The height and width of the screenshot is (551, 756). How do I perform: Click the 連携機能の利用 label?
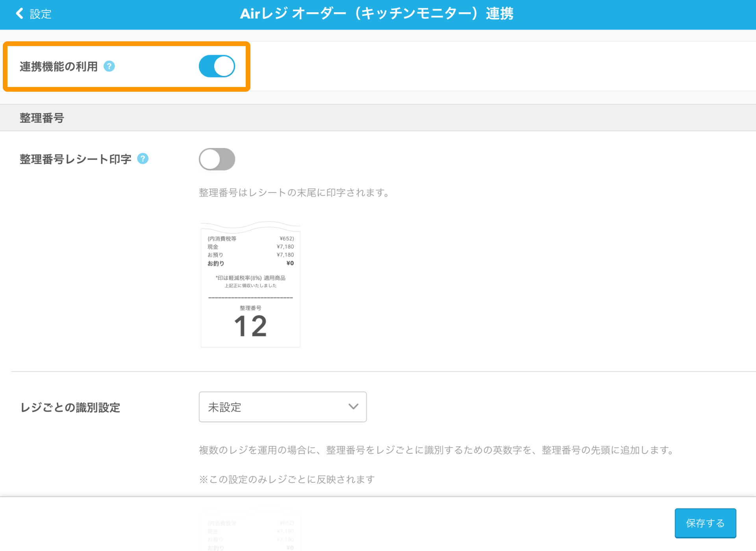point(59,67)
